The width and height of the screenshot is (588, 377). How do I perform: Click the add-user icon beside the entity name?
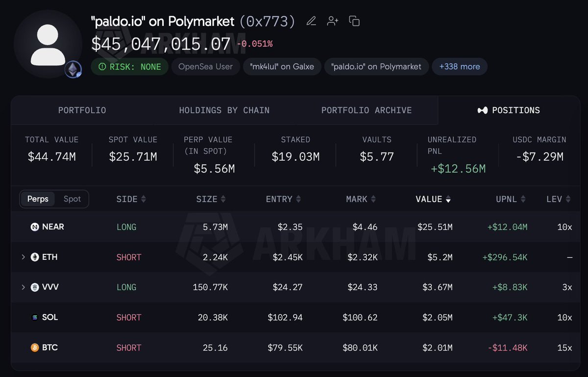coord(333,21)
